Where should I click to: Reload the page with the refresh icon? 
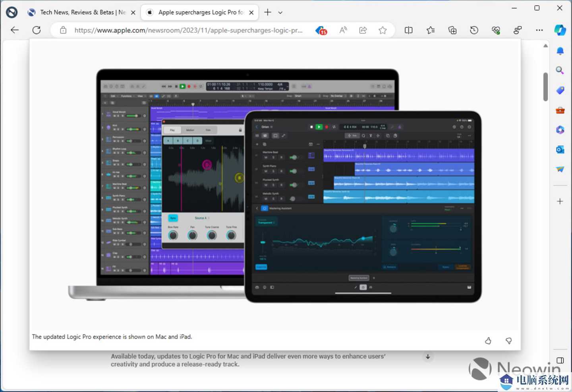click(x=37, y=30)
